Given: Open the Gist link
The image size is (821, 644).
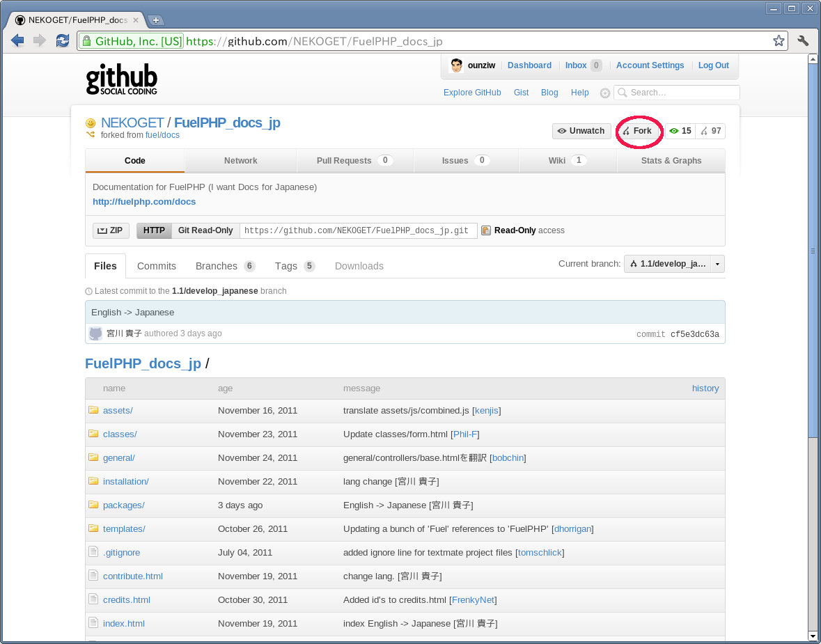Looking at the screenshot, I should pyautogui.click(x=521, y=93).
